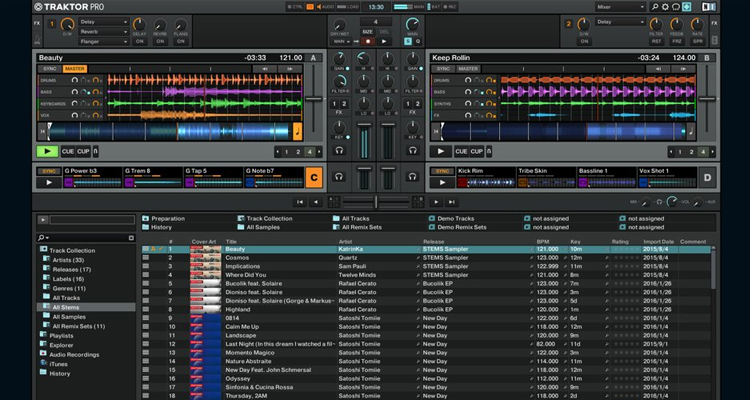
Task: Click the loop recorder play button
Action: click(x=384, y=42)
